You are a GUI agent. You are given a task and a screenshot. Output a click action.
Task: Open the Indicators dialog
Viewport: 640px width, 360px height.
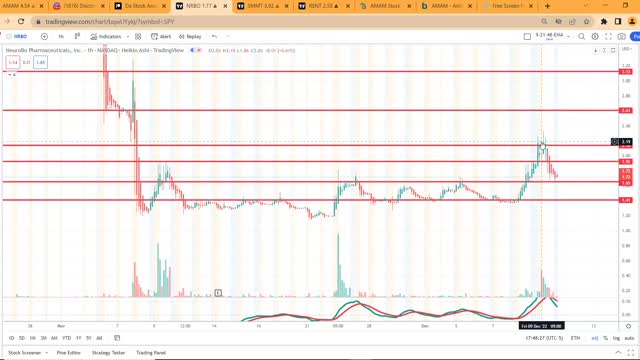(106, 36)
